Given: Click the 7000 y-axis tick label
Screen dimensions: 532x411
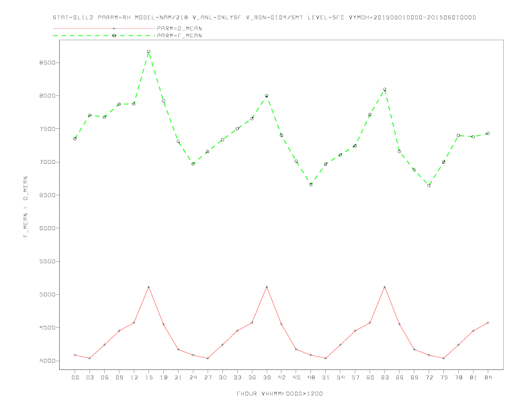Looking at the screenshot, I should pyautogui.click(x=48, y=162).
